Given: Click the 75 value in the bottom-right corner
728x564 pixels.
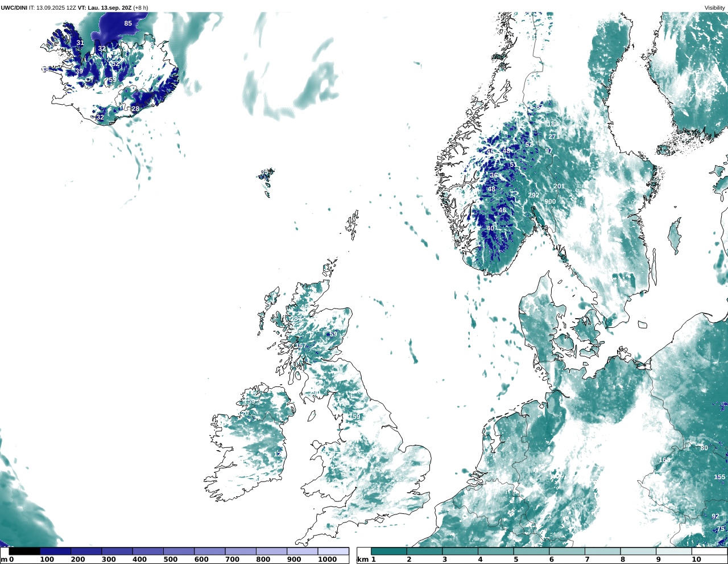Looking at the screenshot, I should [721, 529].
